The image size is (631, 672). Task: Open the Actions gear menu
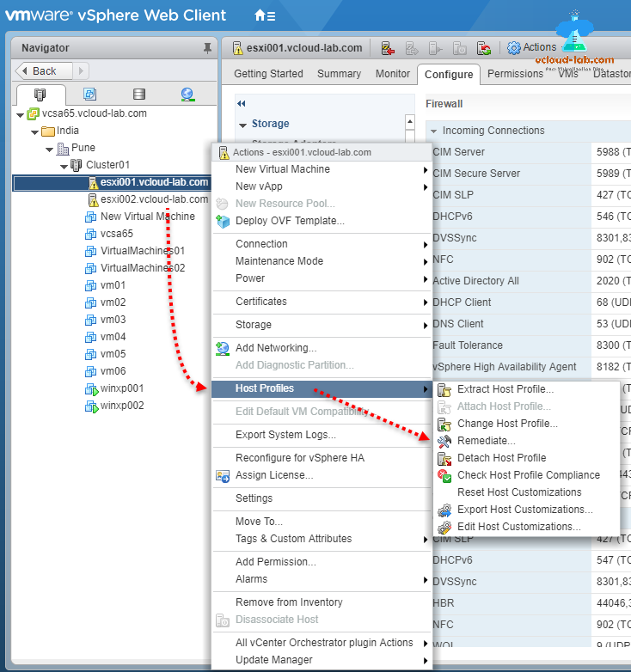pos(531,47)
